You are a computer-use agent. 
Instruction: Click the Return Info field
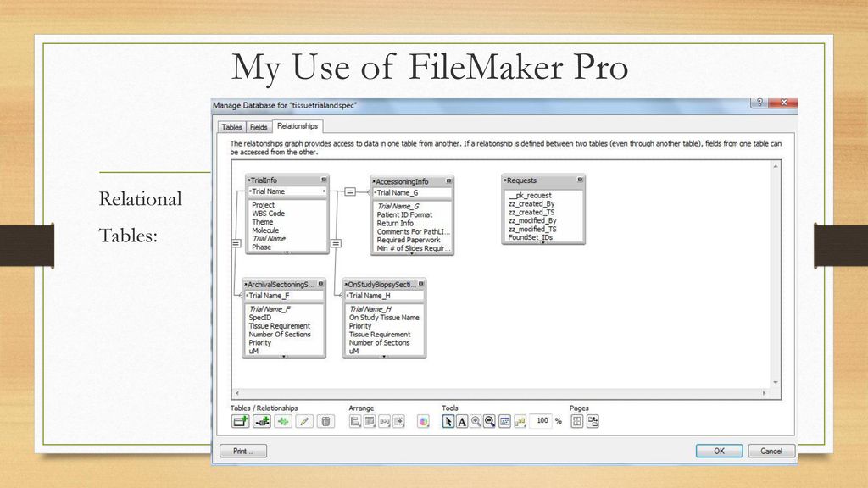click(395, 223)
